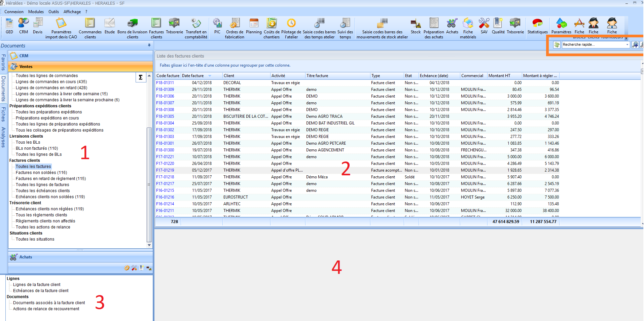This screenshot has height=321, width=644.
Task: Click the Statistiques toolbar icon
Action: tap(537, 24)
